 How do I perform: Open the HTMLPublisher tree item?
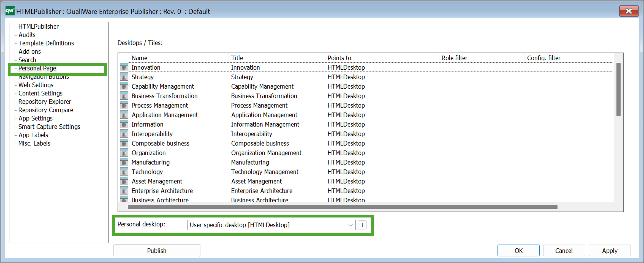tap(38, 26)
